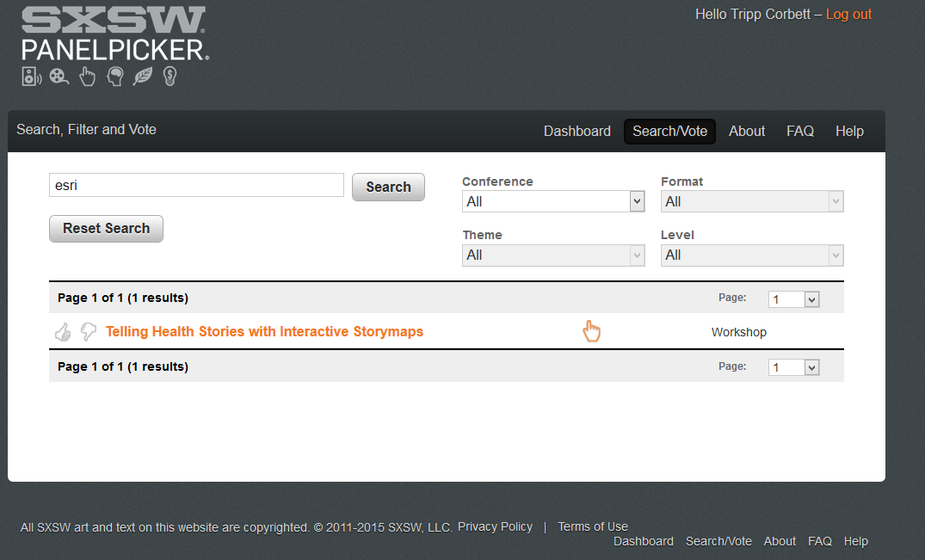925x560 pixels.
Task: Click the head profile icon under the logo
Action: [x=115, y=77]
